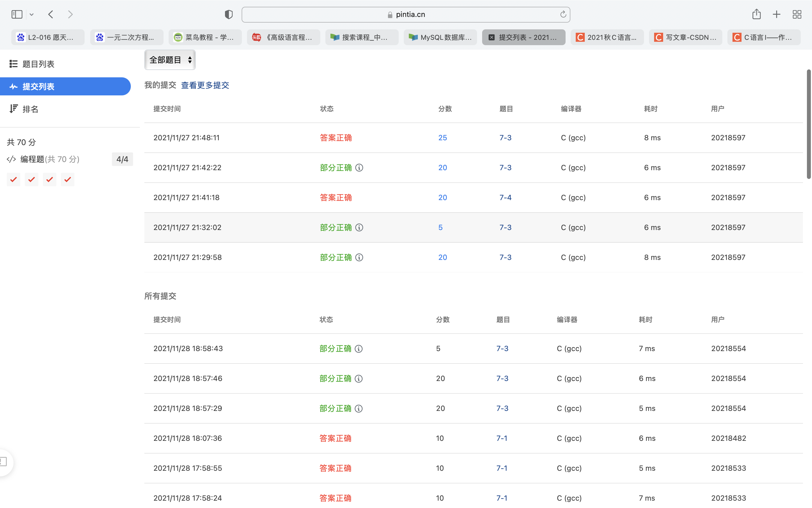
Task: Show info for 21:29:58 部分正确 status
Action: point(359,257)
